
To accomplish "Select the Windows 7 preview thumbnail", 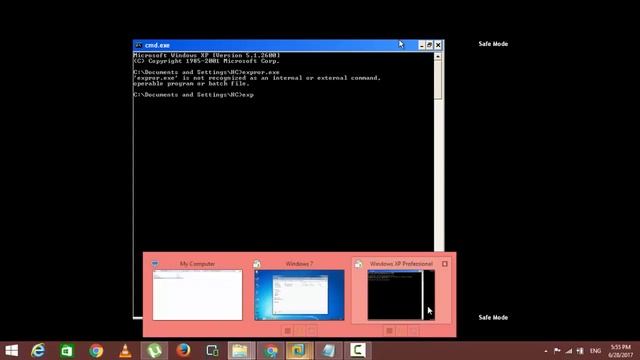I will (x=299, y=295).
